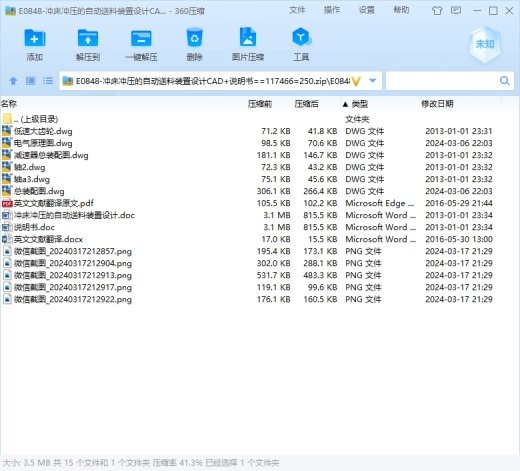Click the search magnifier icon

pyautogui.click(x=505, y=81)
